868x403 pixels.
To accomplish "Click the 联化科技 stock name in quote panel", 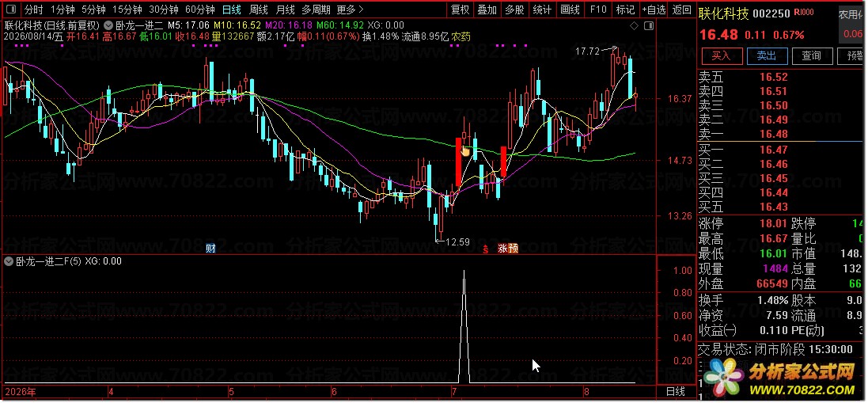I will point(723,13).
